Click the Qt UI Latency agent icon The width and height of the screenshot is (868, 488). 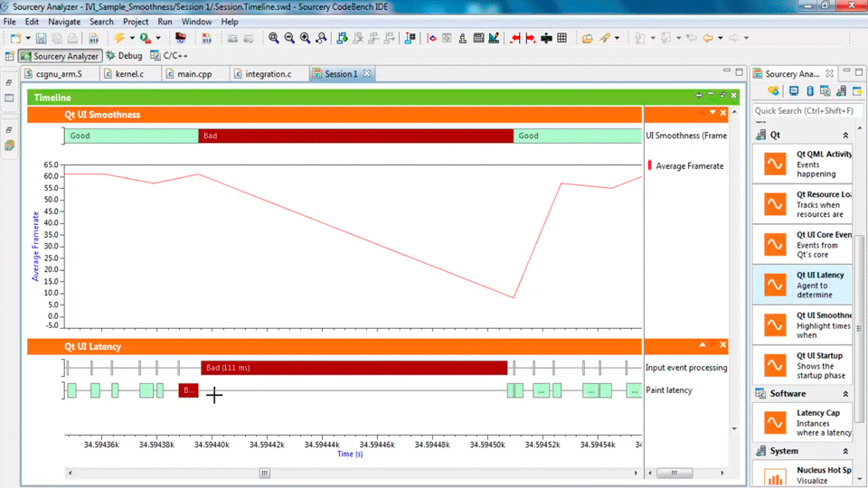tap(775, 285)
